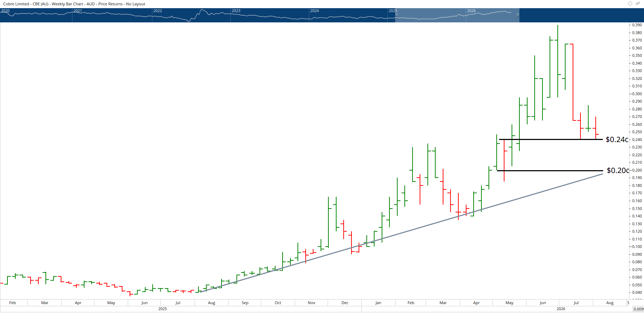Viewport: 644px width, 313px height.
Task: Select the black horizontal line at 0.200
Action: 550,171
